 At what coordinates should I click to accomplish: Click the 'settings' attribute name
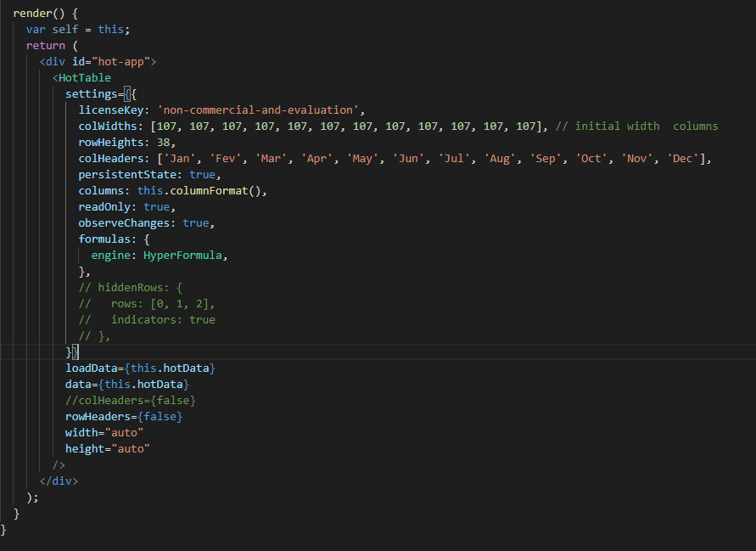[91, 94]
